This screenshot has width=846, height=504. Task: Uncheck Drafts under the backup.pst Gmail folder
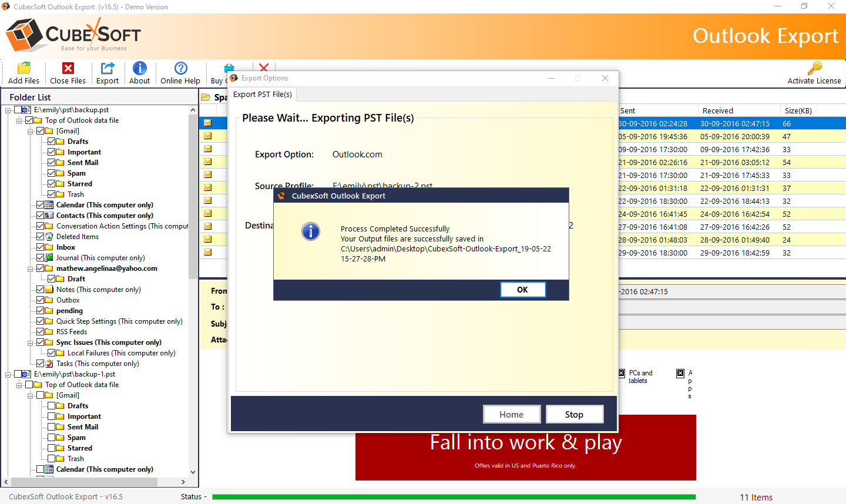click(52, 142)
